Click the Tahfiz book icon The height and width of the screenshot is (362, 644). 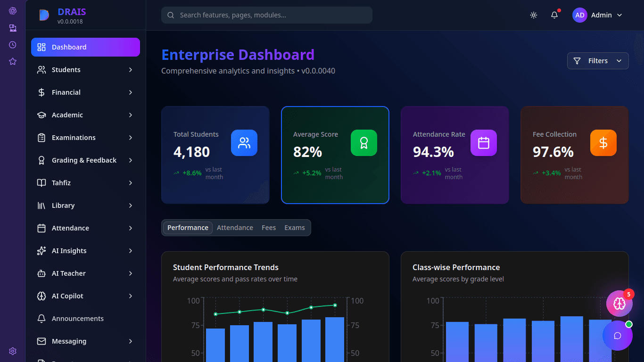coord(42,182)
